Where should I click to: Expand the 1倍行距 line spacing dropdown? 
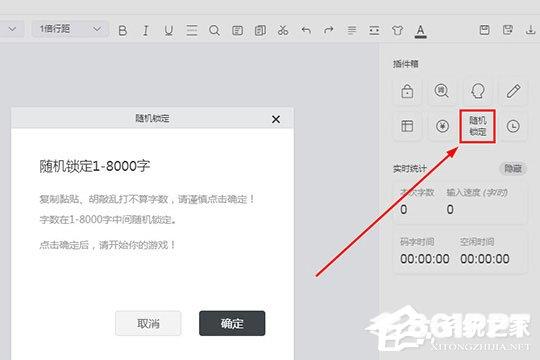(x=70, y=29)
